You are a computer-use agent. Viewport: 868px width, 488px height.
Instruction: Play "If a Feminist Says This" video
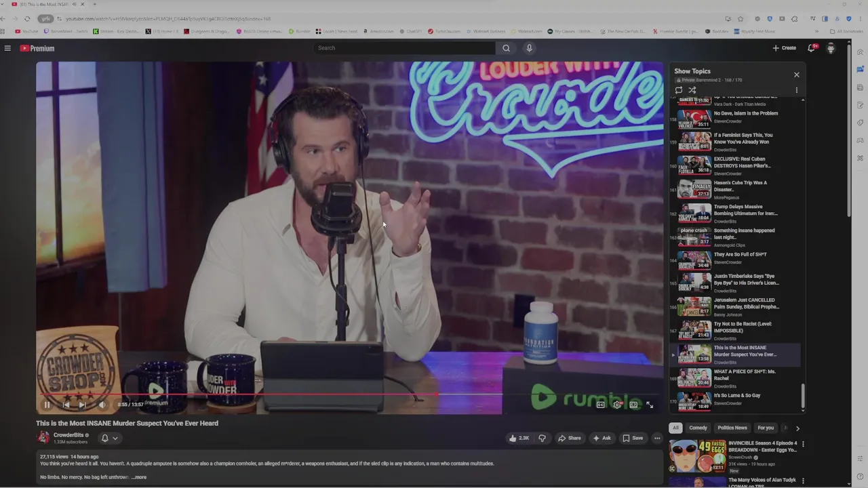pyautogui.click(x=735, y=141)
